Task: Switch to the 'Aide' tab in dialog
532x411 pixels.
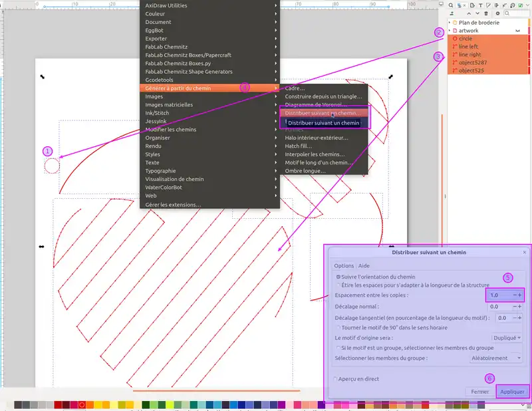Action: coord(364,265)
